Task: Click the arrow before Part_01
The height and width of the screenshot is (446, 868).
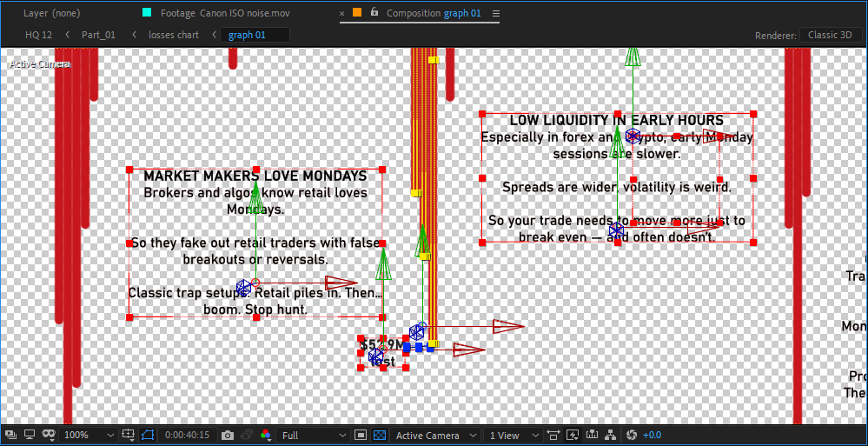Action: click(68, 35)
